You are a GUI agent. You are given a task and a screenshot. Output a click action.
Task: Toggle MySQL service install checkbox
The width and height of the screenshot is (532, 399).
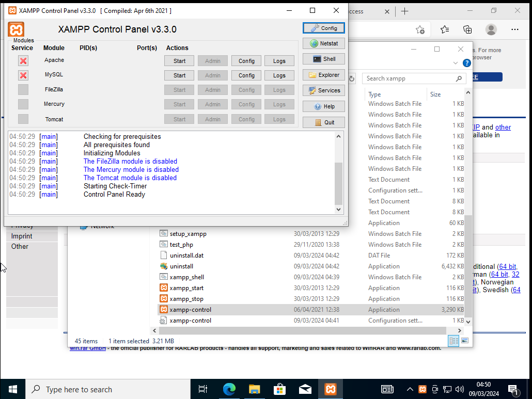23,75
